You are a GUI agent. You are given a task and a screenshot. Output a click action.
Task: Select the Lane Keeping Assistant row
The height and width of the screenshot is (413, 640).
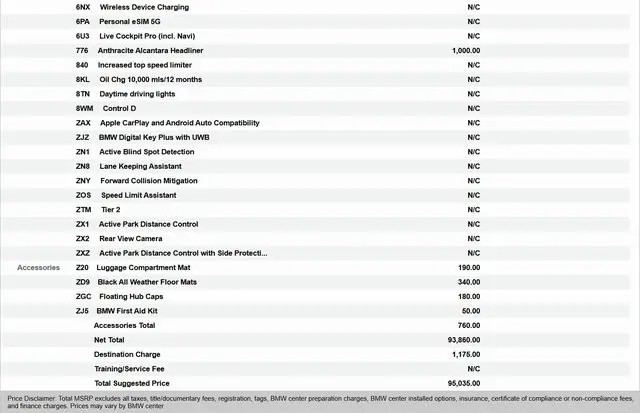140,166
